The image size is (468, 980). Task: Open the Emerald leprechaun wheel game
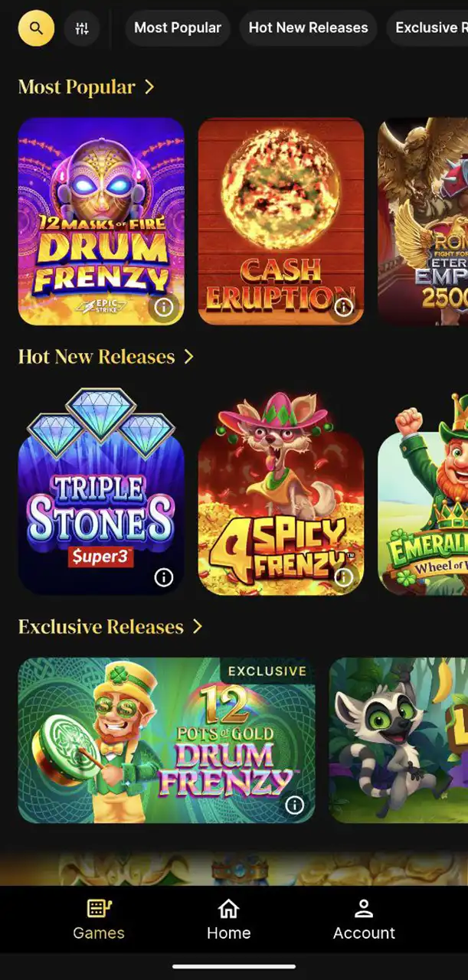[x=423, y=492]
